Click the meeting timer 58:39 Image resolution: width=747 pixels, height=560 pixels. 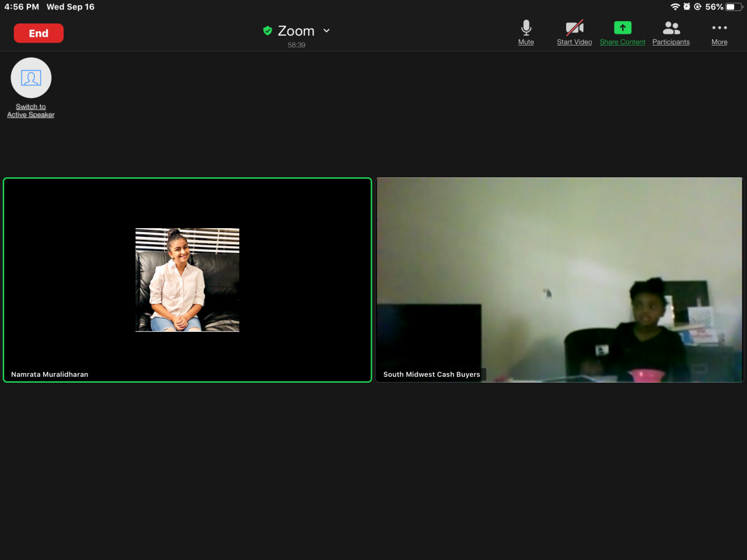296,45
